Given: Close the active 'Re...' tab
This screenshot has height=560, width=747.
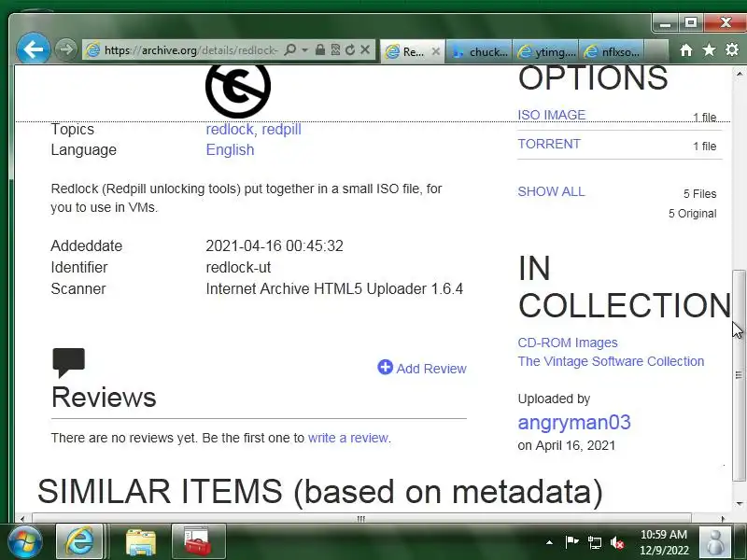Looking at the screenshot, I should click(435, 51).
